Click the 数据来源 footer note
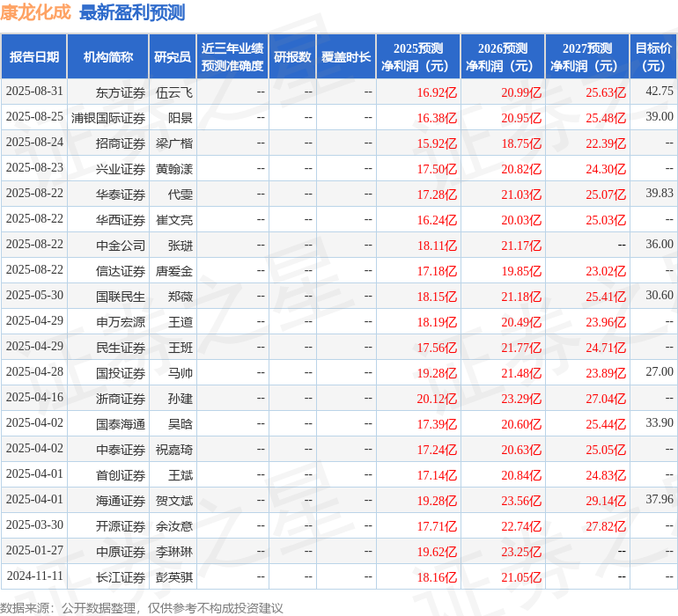This screenshot has width=678, height=616. [142, 608]
